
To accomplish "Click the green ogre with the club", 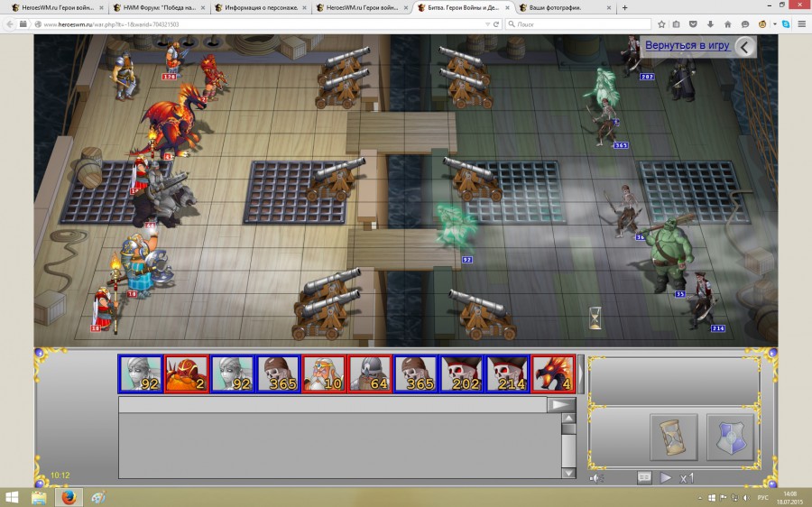I will (x=669, y=253).
